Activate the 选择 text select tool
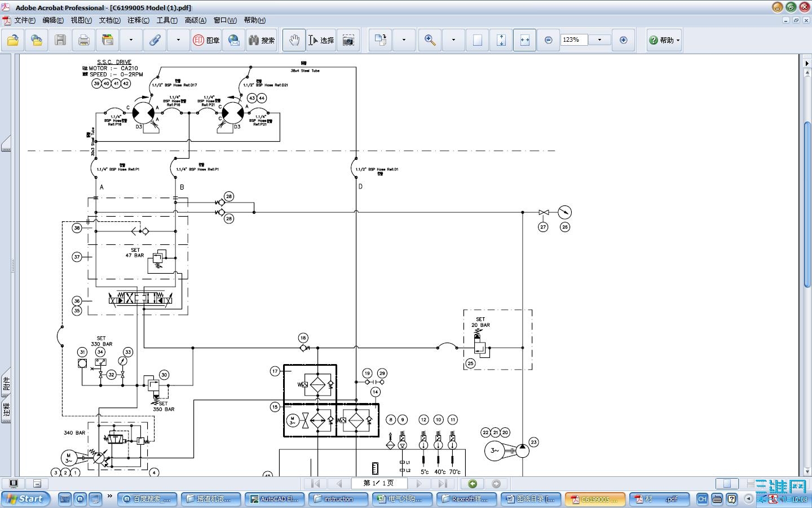Viewport: 812px width, 508px height. click(321, 40)
